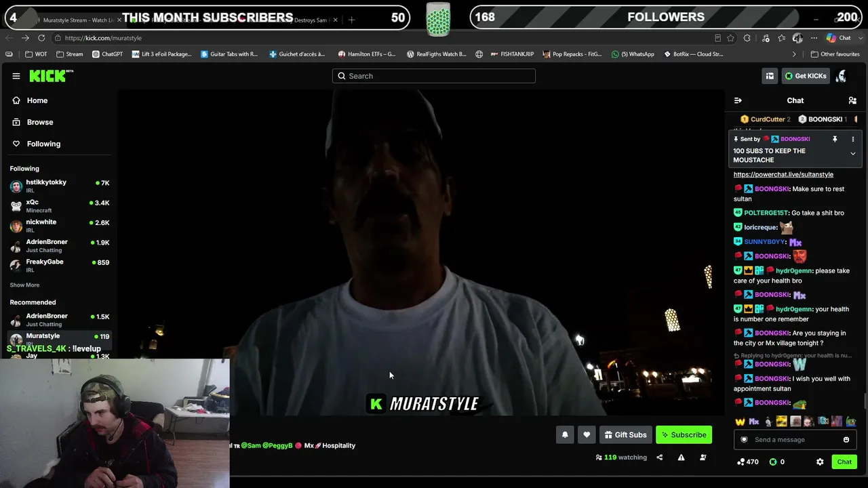Viewport: 868px width, 488px height.
Task: Open hstikkytokky channel in Following list
Action: (59, 186)
